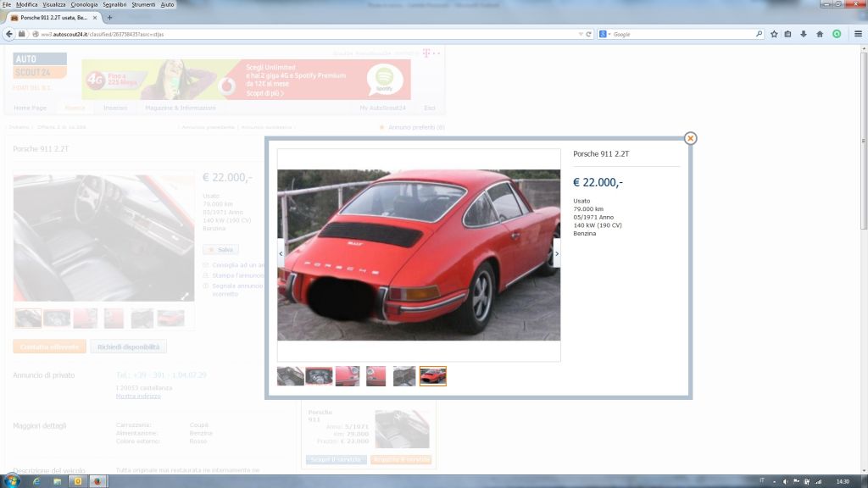Open the Home Page navigation link
This screenshot has height=488, width=868.
tap(30, 108)
